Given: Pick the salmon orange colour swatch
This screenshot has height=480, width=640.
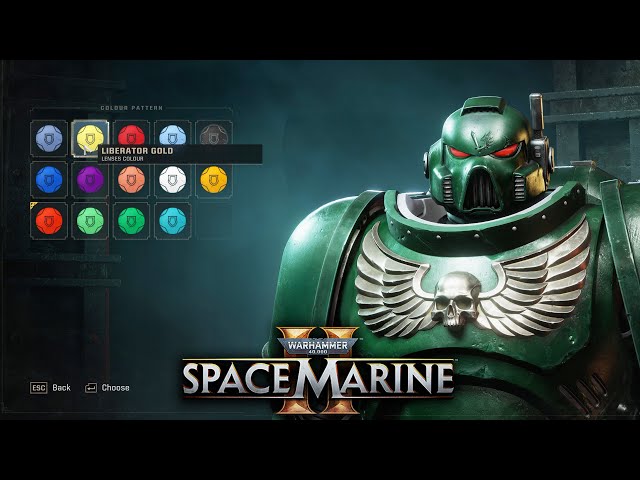Looking at the screenshot, I should tap(131, 180).
